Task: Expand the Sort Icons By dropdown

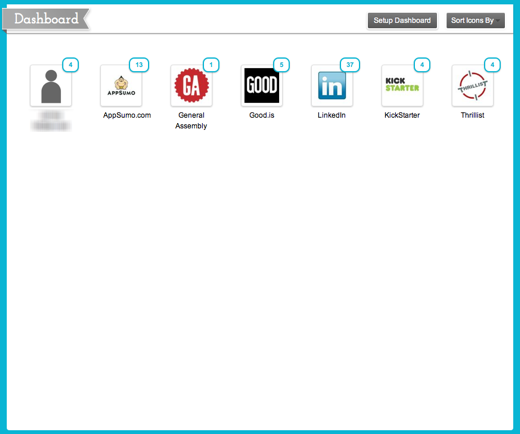Action: 476,20
